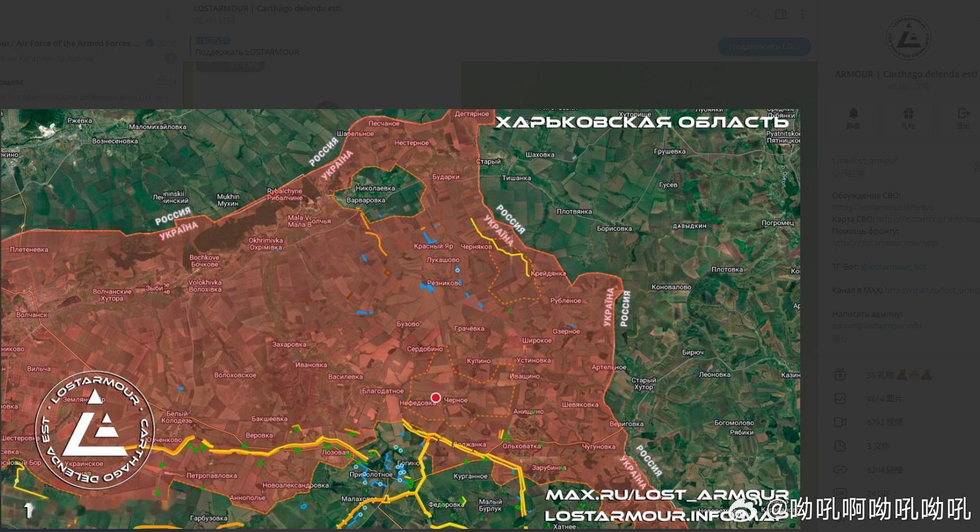
Task: Open the chat list three-dot menu
Action: coord(167,14)
